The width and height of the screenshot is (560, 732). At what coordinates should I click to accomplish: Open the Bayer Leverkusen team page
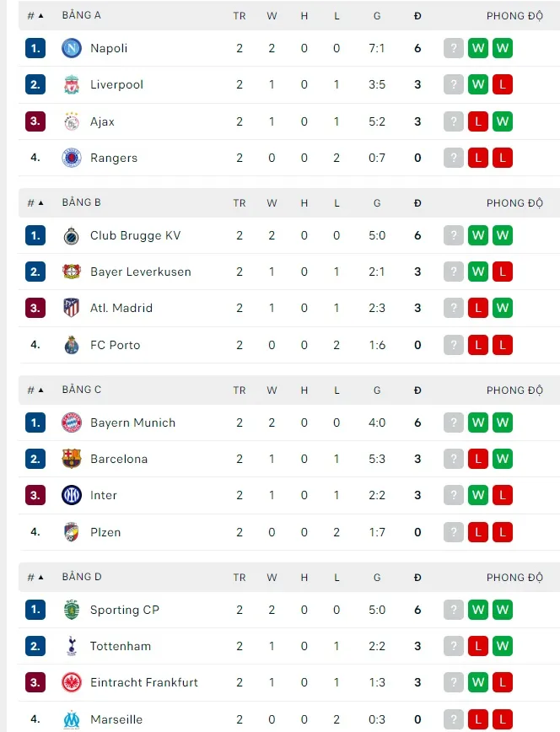(x=140, y=272)
